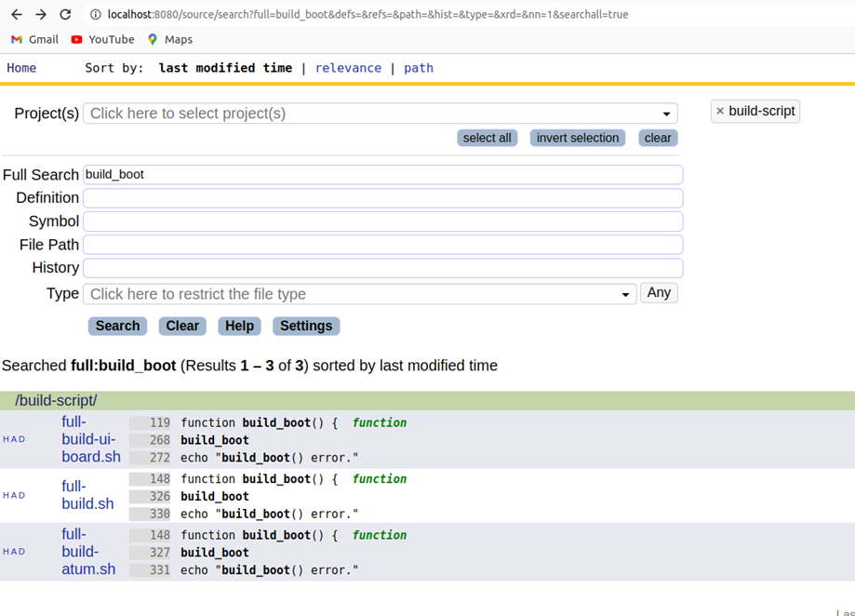The width and height of the screenshot is (855, 616).
Task: Remove the build-script project tag
Action: 720,111
